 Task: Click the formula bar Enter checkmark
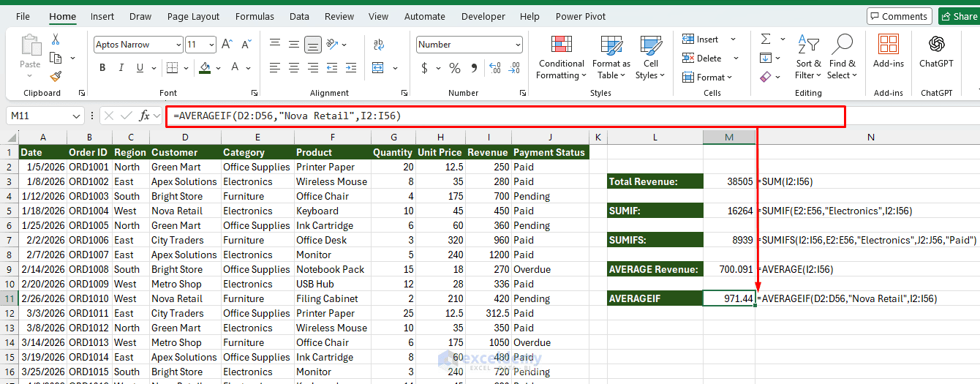coord(127,116)
